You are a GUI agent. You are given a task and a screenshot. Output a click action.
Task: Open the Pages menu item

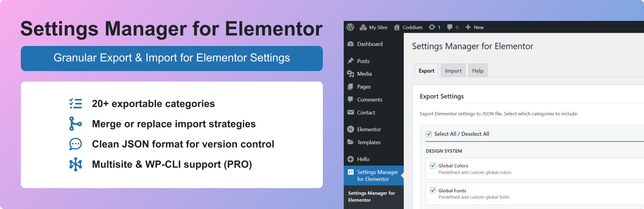(x=364, y=87)
